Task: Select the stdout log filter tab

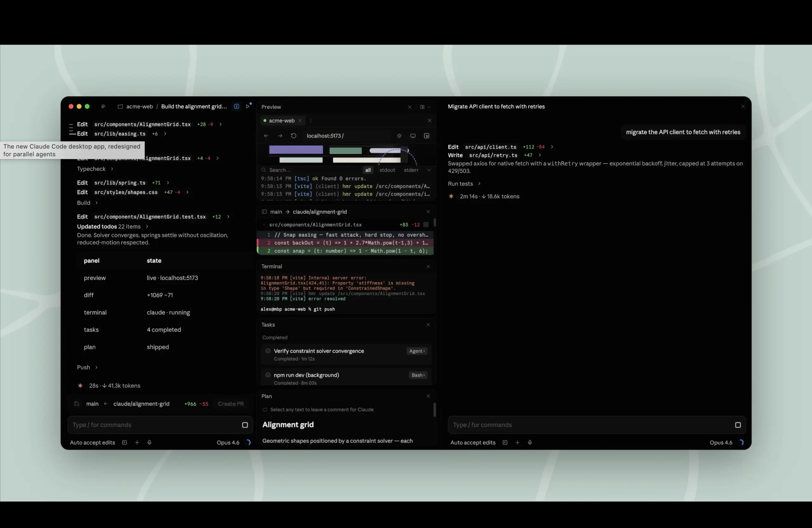Action: pyautogui.click(x=387, y=170)
